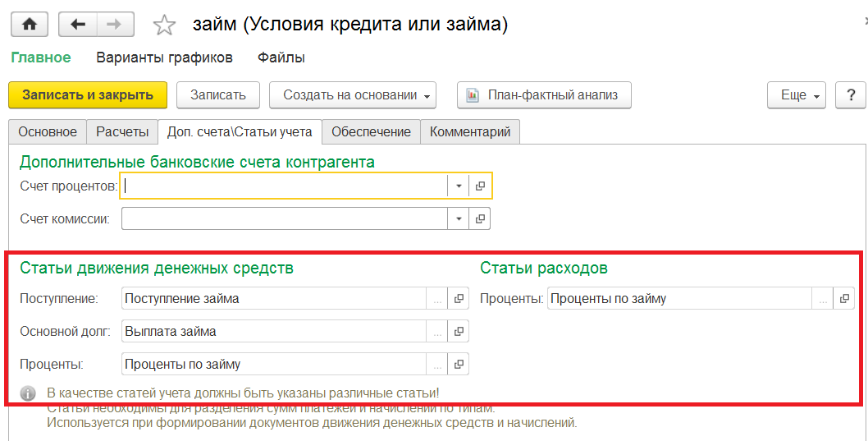The image size is (868, 441).
Task: Open cash-flow Проценты item icon
Action: (x=459, y=364)
